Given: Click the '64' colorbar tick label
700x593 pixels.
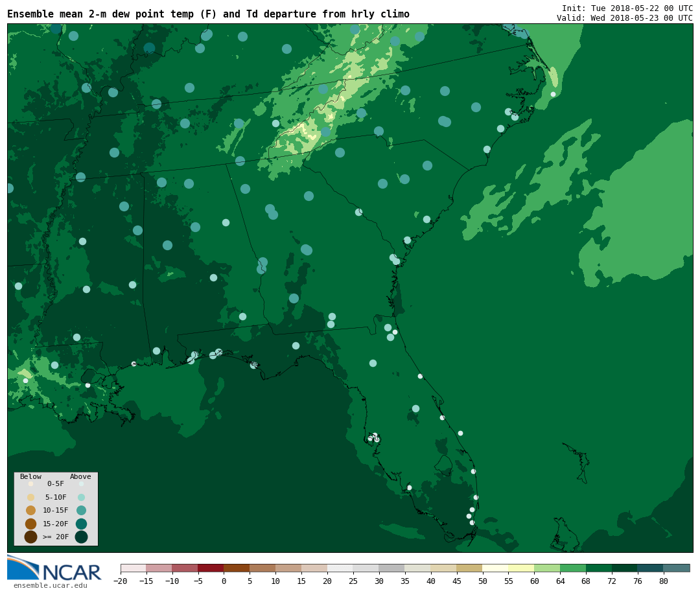Looking at the screenshot, I should click(560, 581).
